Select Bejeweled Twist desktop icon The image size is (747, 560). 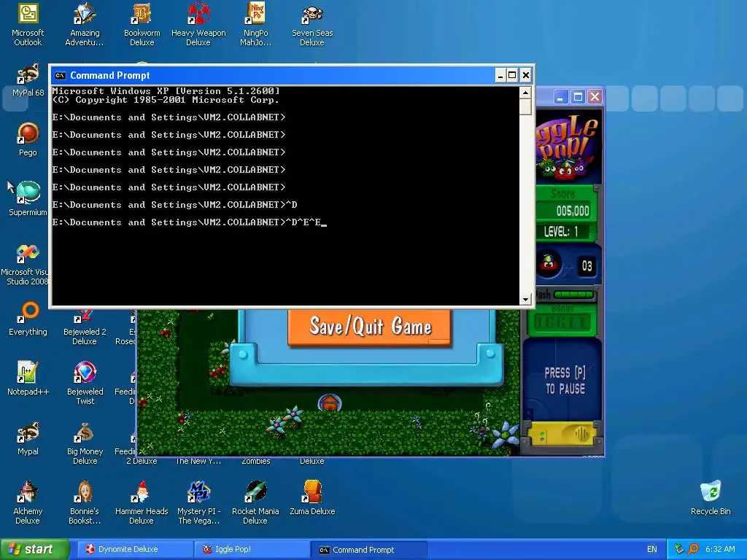(85, 384)
